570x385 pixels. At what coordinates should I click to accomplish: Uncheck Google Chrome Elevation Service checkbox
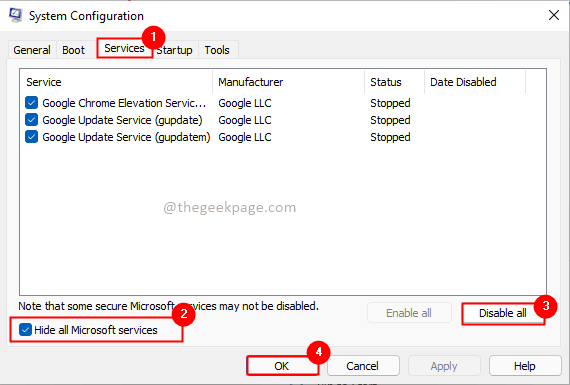[x=32, y=103]
